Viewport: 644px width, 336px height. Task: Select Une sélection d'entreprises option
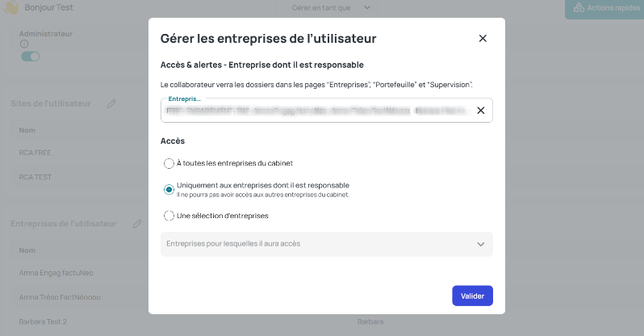(x=169, y=216)
